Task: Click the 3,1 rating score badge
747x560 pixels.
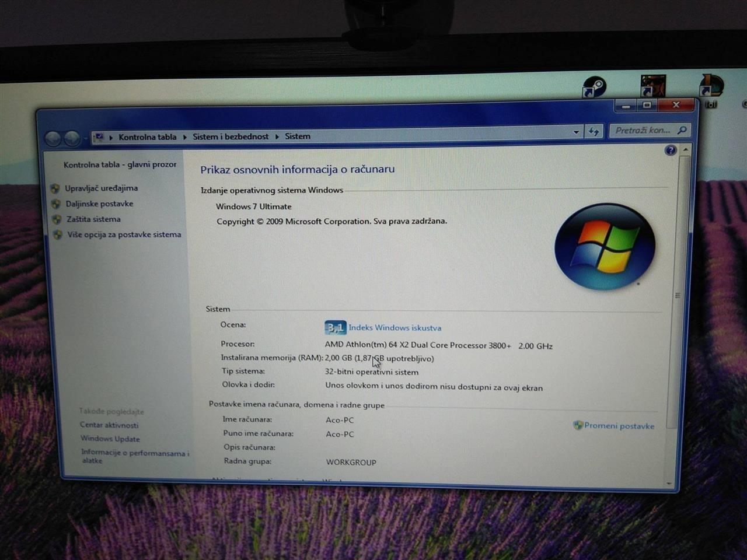Action: pos(335,327)
